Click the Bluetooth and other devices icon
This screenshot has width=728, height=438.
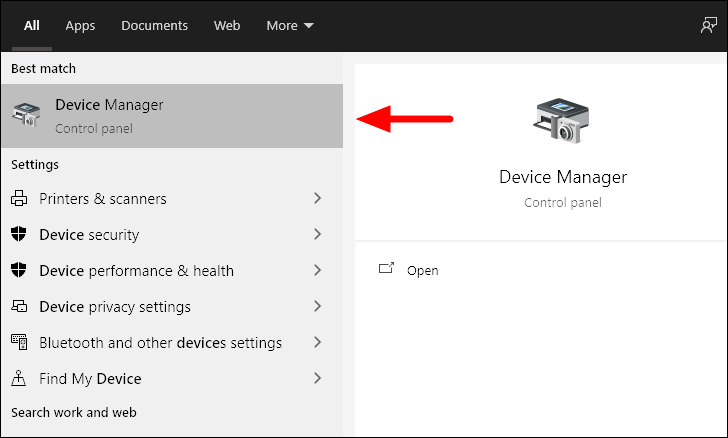(x=18, y=343)
